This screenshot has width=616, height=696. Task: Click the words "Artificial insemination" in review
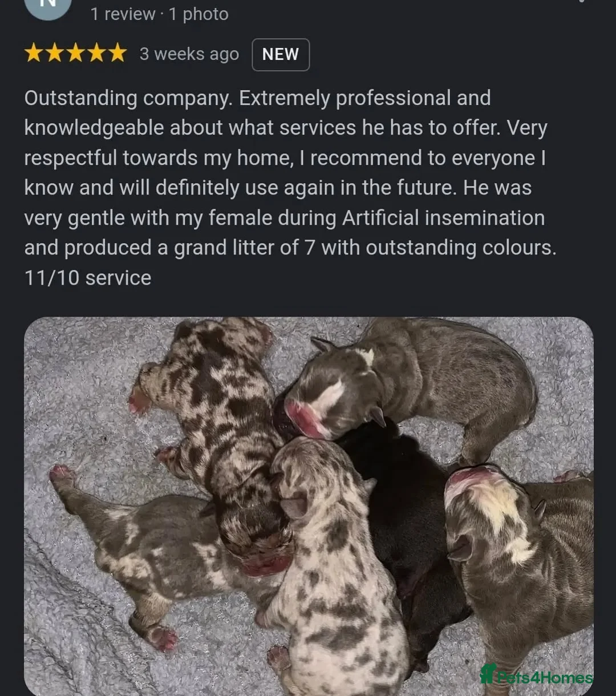(443, 218)
